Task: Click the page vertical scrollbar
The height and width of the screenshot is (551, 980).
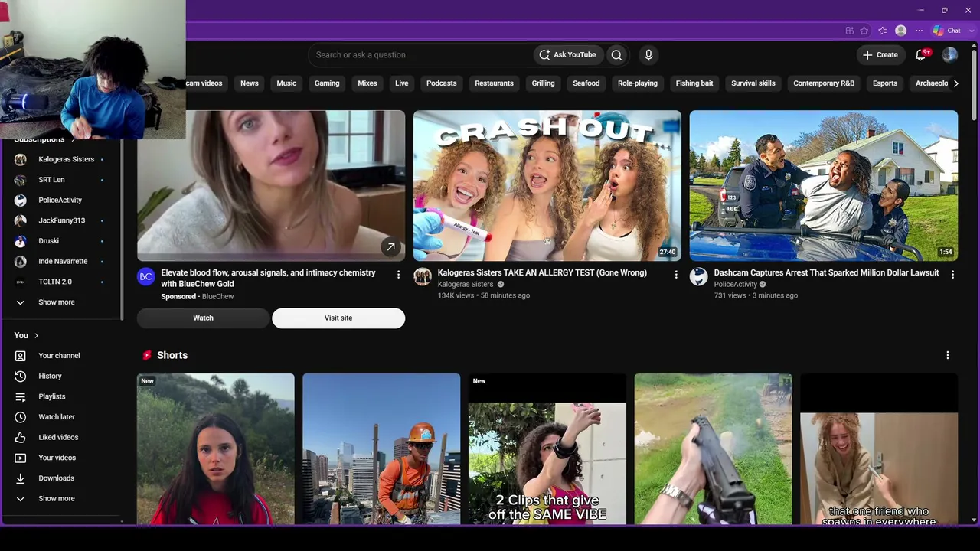Action: click(x=975, y=84)
